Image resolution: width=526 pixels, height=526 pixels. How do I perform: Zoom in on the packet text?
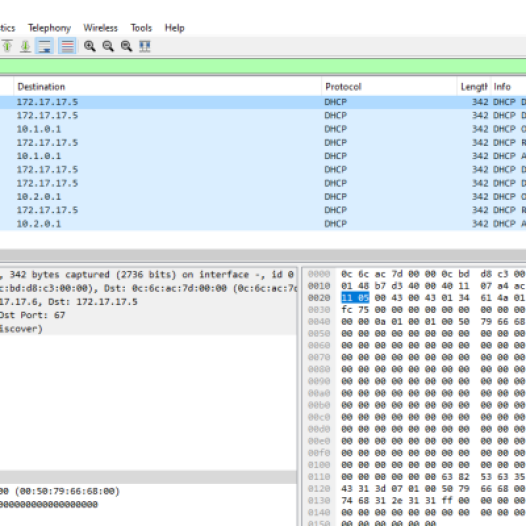90,46
